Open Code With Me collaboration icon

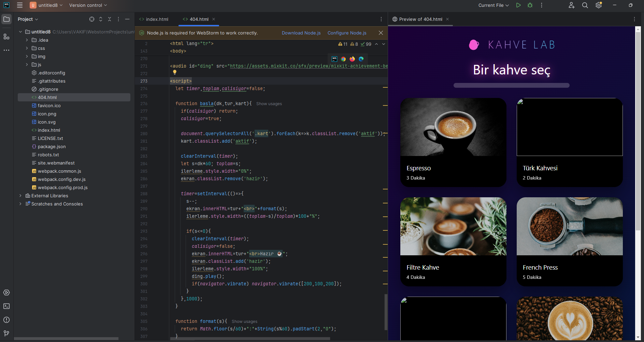pos(572,5)
